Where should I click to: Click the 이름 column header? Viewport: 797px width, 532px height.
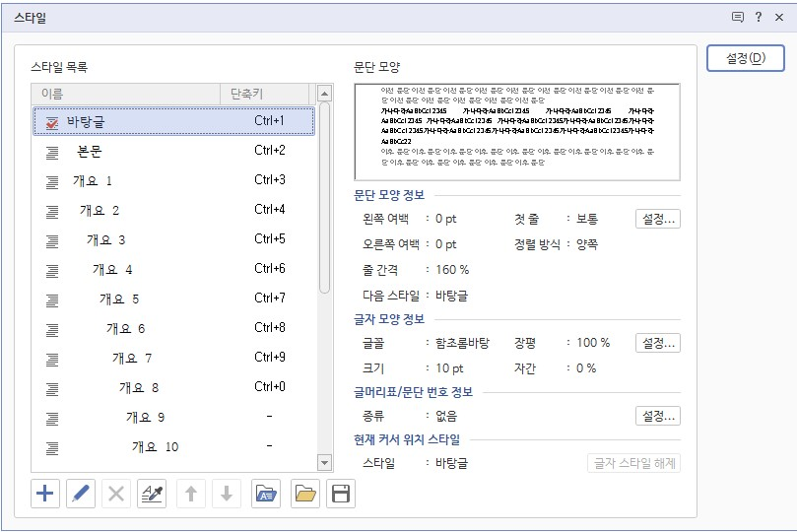pyautogui.click(x=125, y=94)
